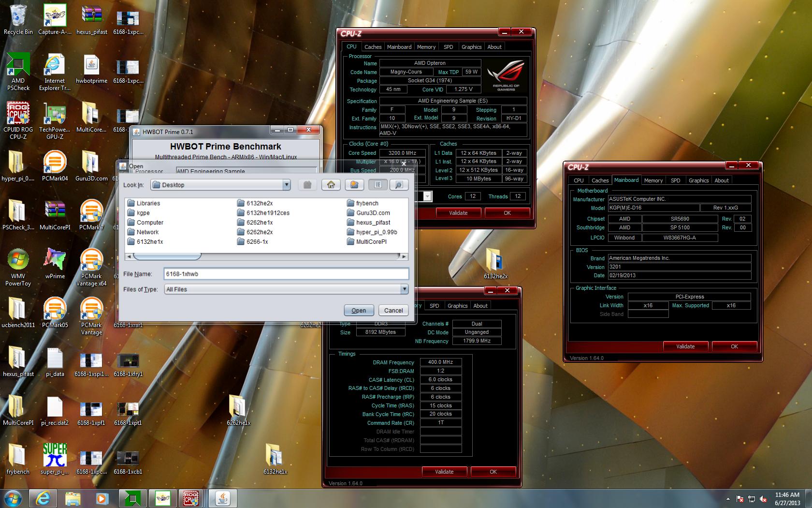Open the Caches tab in top CPU-Z window

373,47
